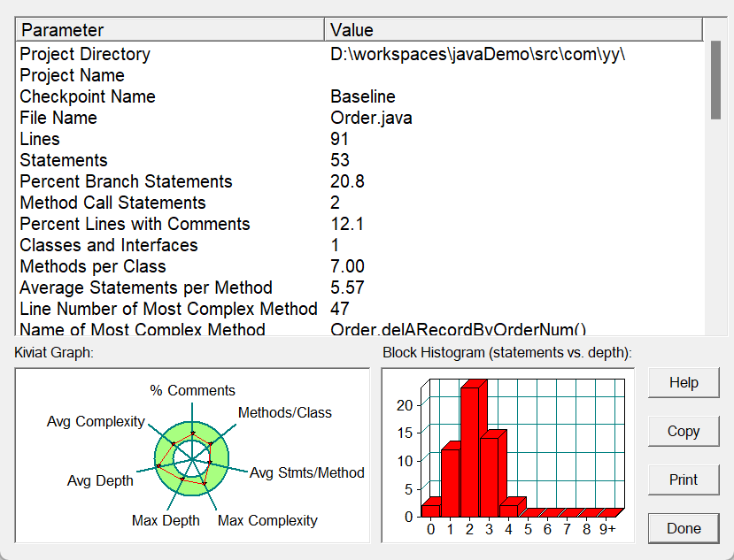Click the Value column header
This screenshot has width=734, height=560.
(x=514, y=30)
